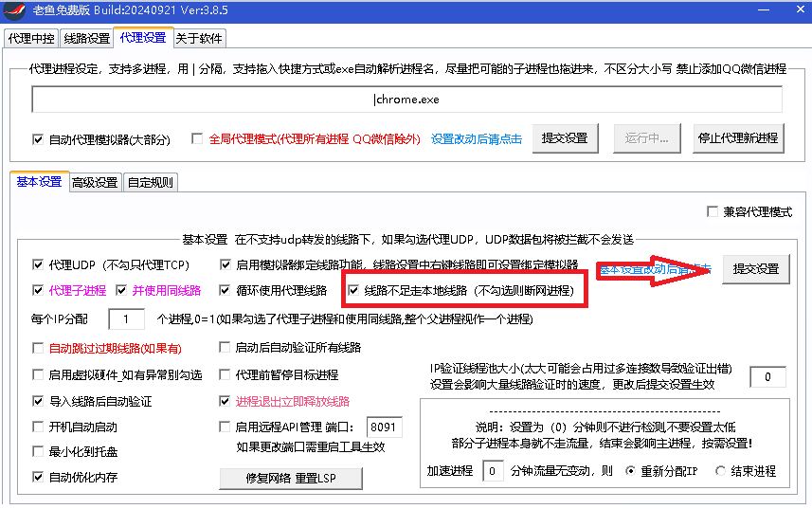The height and width of the screenshot is (509, 812).
Task: Open the 线路设置 tab
Action: pyautogui.click(x=86, y=39)
